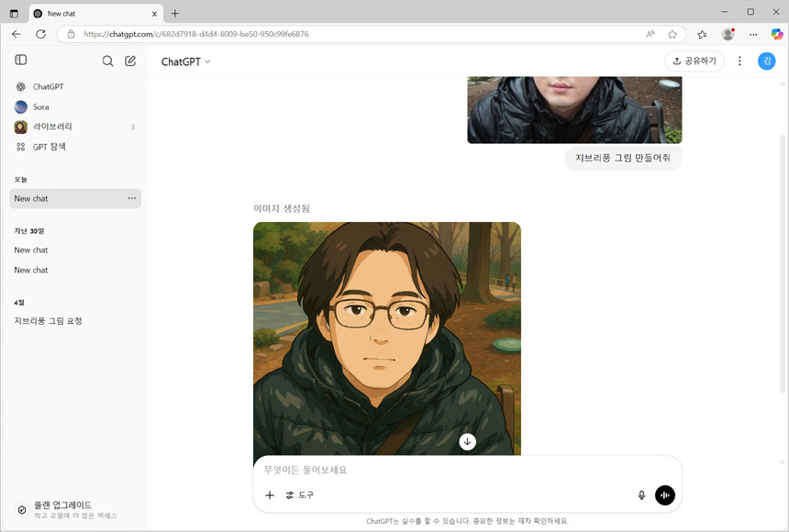Expand the ChatGPT model selector dropdown
The image size is (789, 532).
pos(186,61)
